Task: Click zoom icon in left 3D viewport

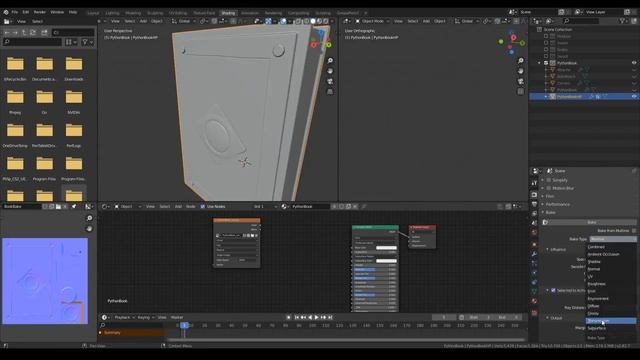Action: tap(330, 61)
